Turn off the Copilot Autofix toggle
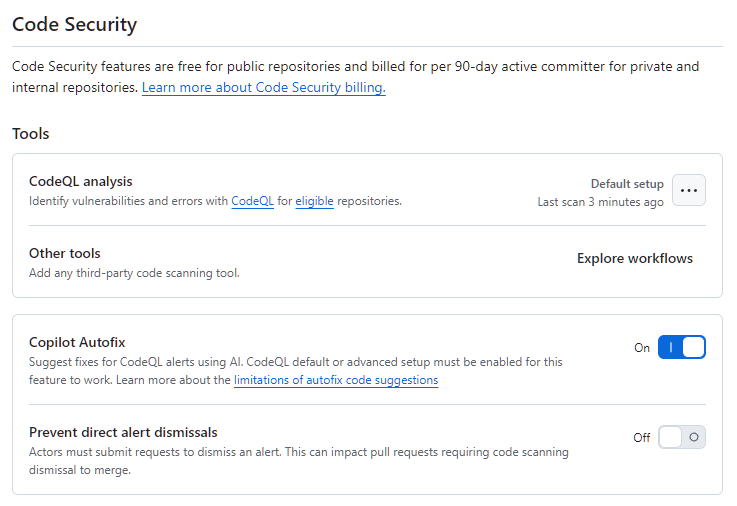The image size is (737, 506). tap(682, 347)
